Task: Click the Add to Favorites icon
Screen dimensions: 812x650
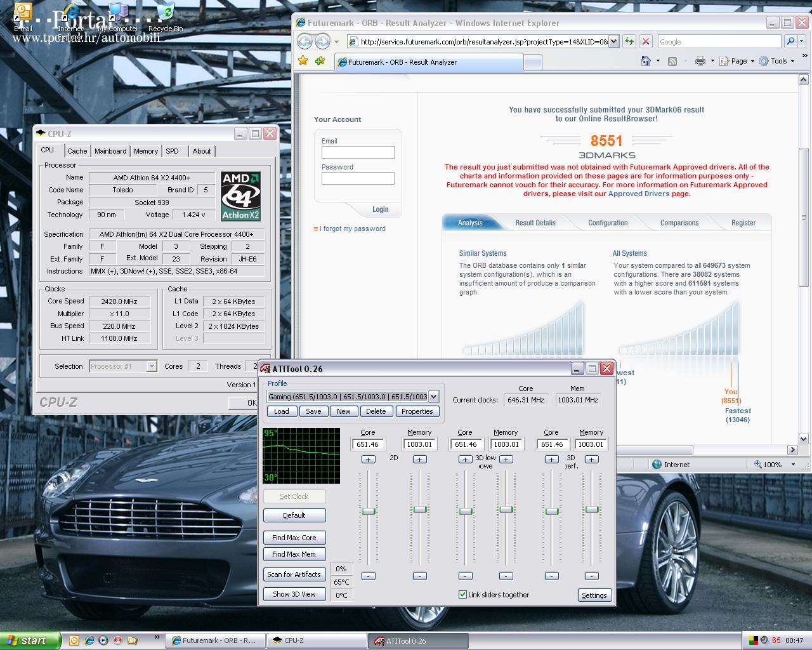Action: [x=320, y=61]
